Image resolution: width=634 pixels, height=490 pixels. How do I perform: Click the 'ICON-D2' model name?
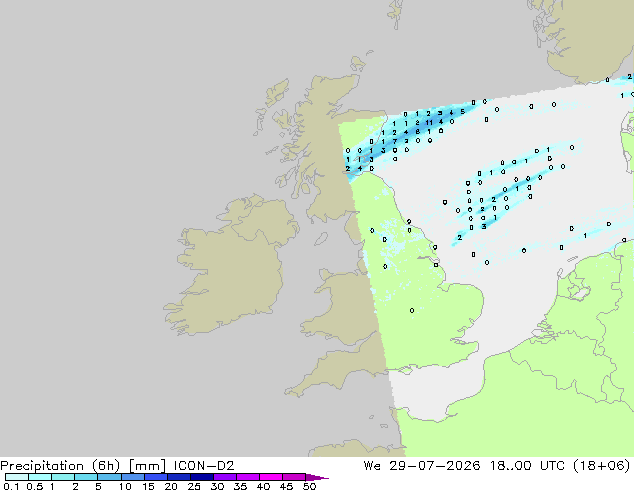(x=204, y=466)
